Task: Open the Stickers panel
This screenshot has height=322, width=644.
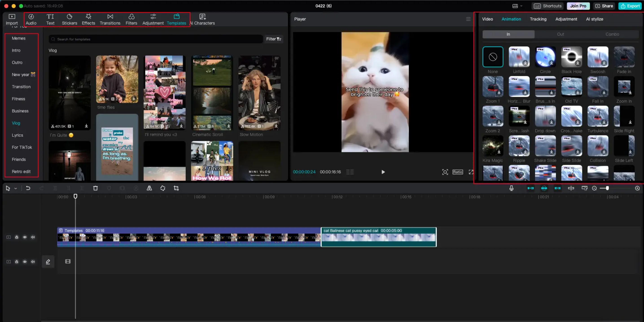Action: click(x=70, y=20)
